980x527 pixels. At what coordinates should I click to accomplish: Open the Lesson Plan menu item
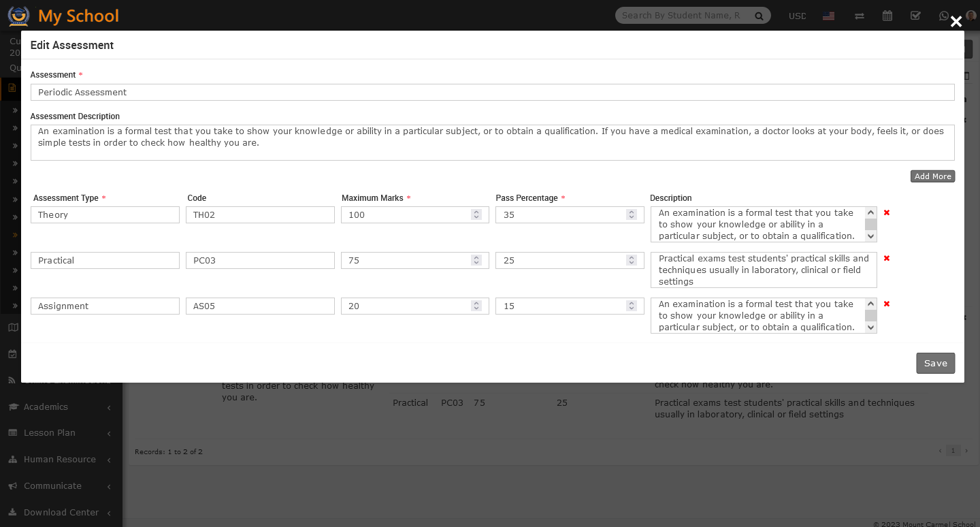[x=49, y=433]
